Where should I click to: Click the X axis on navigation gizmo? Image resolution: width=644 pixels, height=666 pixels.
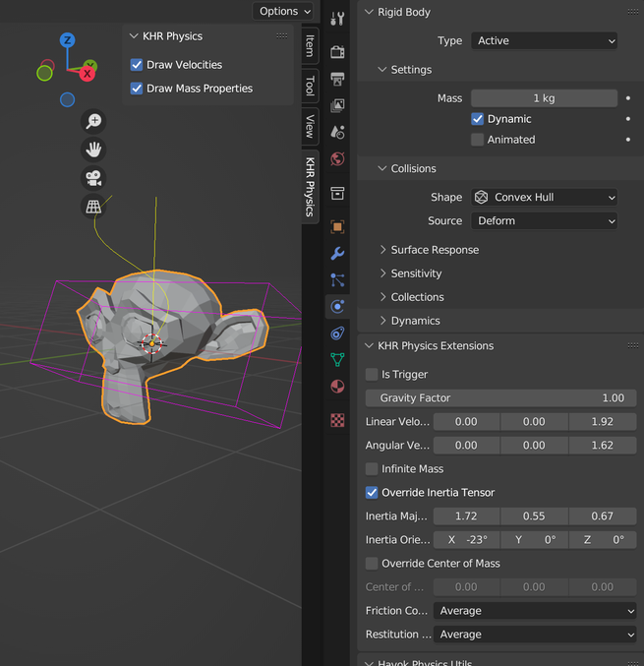88,74
